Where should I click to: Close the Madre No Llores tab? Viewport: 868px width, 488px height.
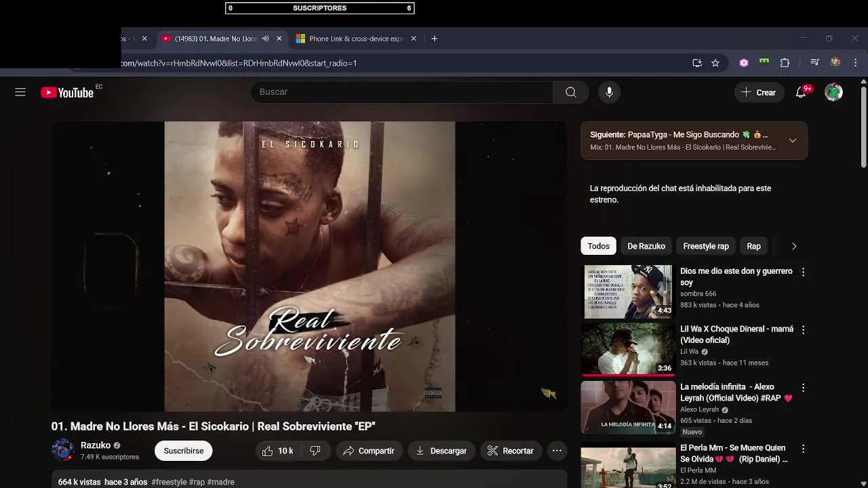click(x=279, y=39)
